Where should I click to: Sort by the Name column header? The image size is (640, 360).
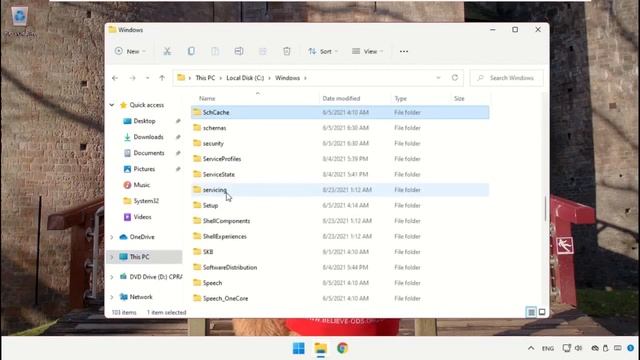(x=207, y=98)
